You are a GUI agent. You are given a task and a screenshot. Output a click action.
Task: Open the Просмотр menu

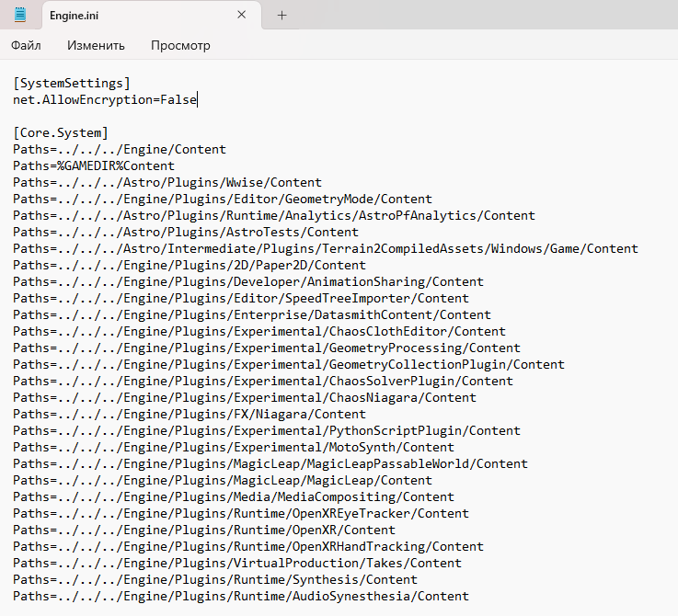click(x=180, y=45)
